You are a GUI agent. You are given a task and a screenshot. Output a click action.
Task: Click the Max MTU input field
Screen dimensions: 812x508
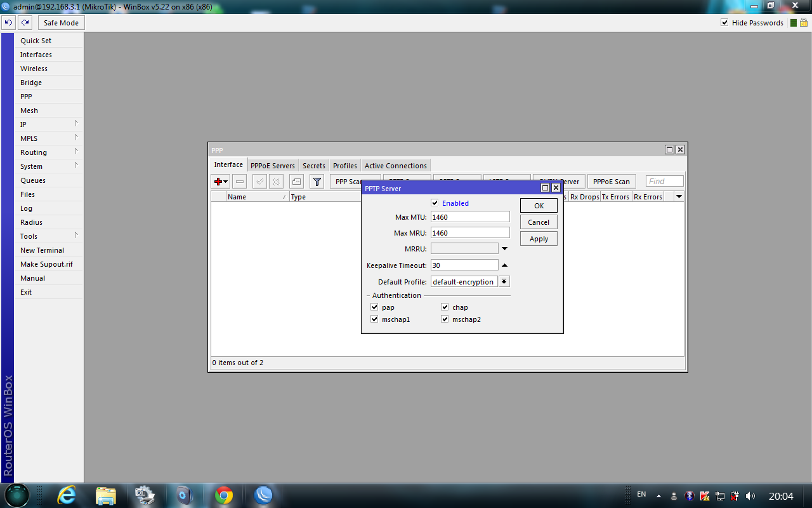(469, 217)
